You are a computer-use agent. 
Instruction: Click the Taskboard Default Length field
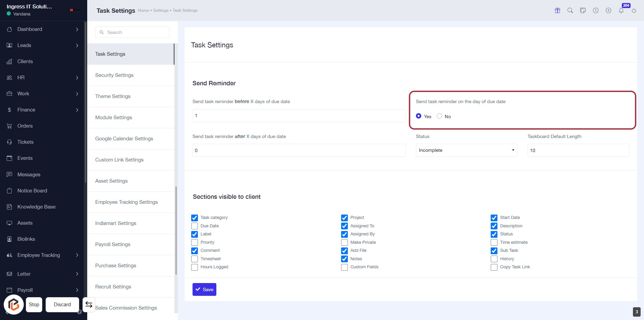578,150
